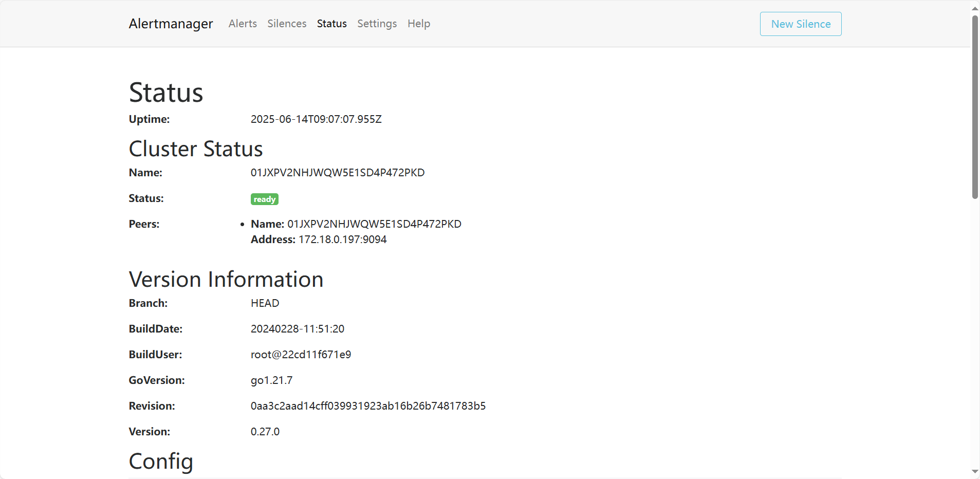Screen dimensions: 980x479
Task: Click the Version Information heading
Action: pyautogui.click(x=226, y=279)
